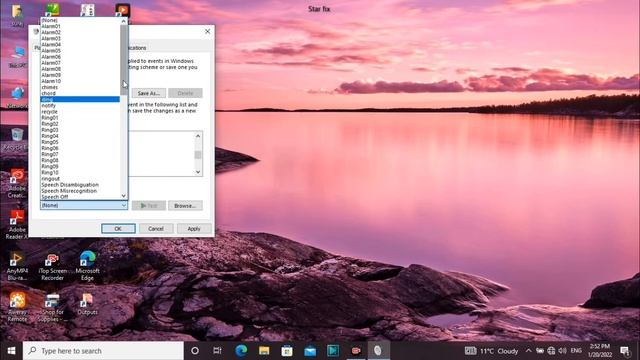Open the Recycle Bin desktop icon
This screenshot has height=360, width=640.
17,139
